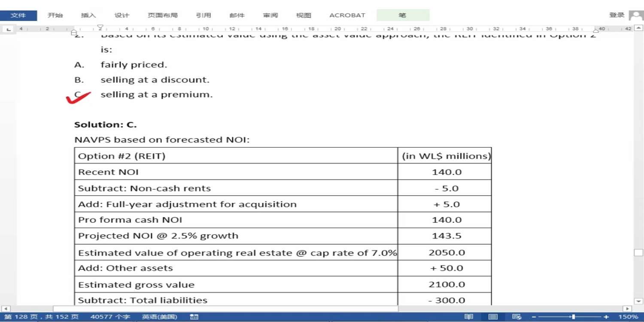644x322 pixels.
Task: Click the zoom out minus icon
Action: [534, 317]
